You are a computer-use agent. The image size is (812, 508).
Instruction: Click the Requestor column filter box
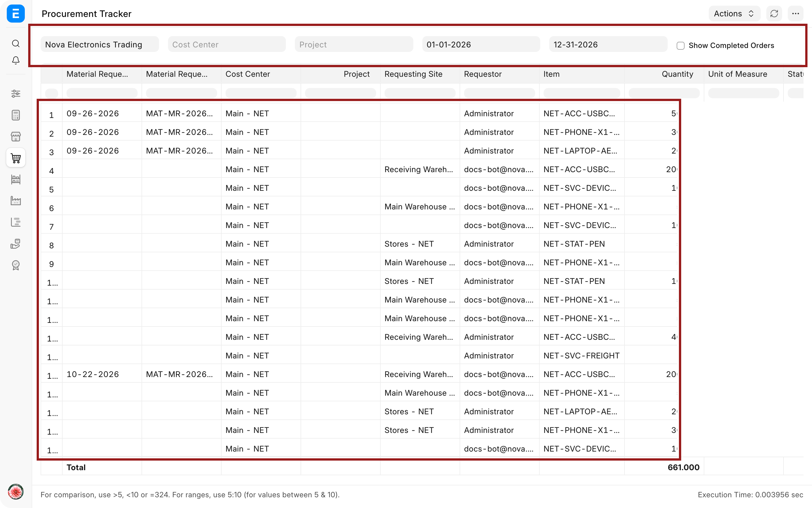(499, 93)
